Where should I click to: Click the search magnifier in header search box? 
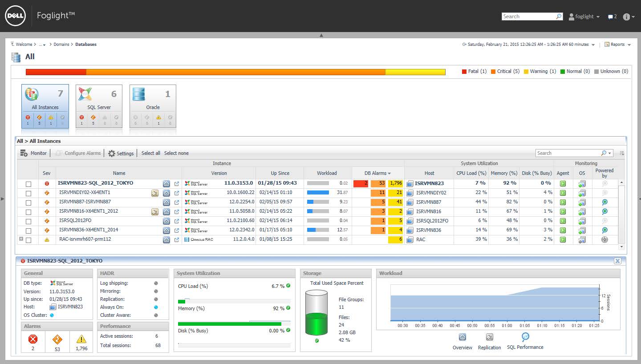tap(559, 16)
